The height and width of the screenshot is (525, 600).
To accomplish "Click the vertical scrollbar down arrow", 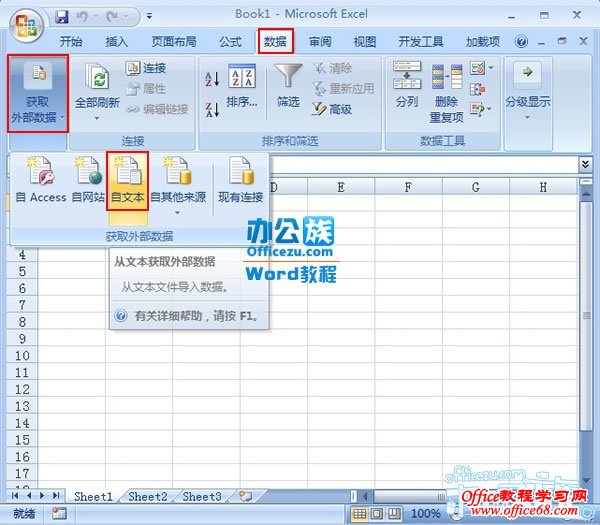I will [586, 481].
